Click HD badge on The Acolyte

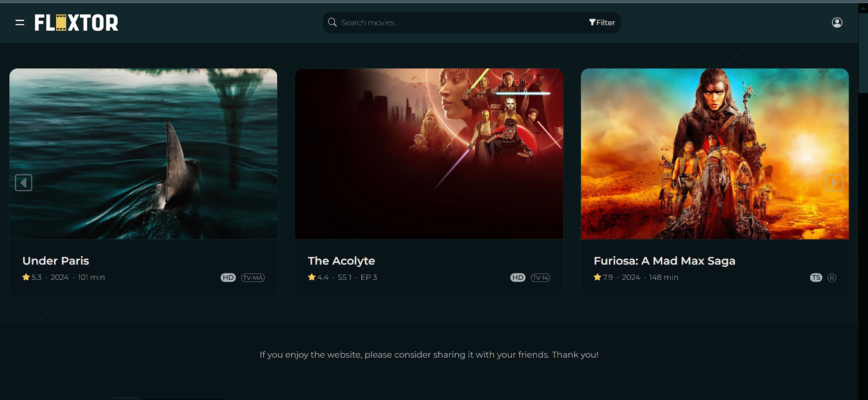point(518,278)
